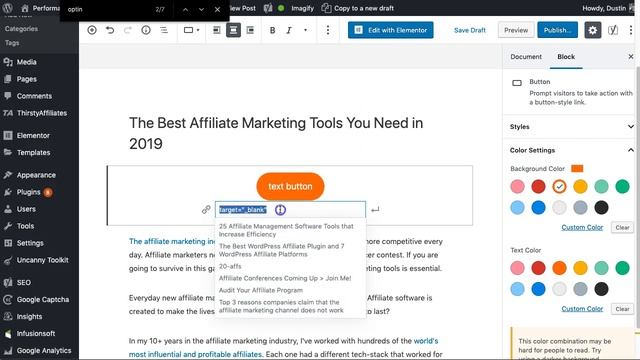The height and width of the screenshot is (360, 640).
Task: Close the find bar
Action: tap(217, 9)
